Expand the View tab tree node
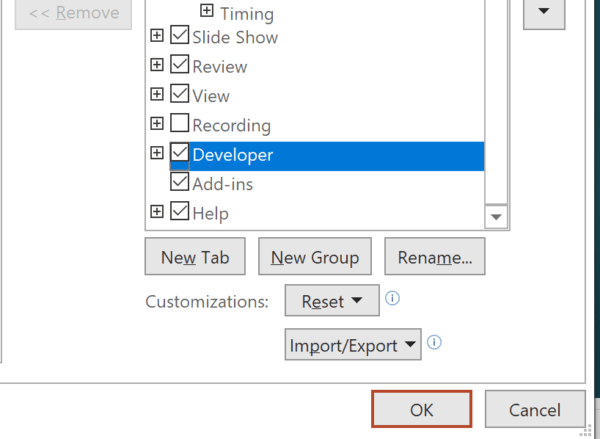Image resolution: width=600 pixels, height=439 pixels. click(x=157, y=94)
